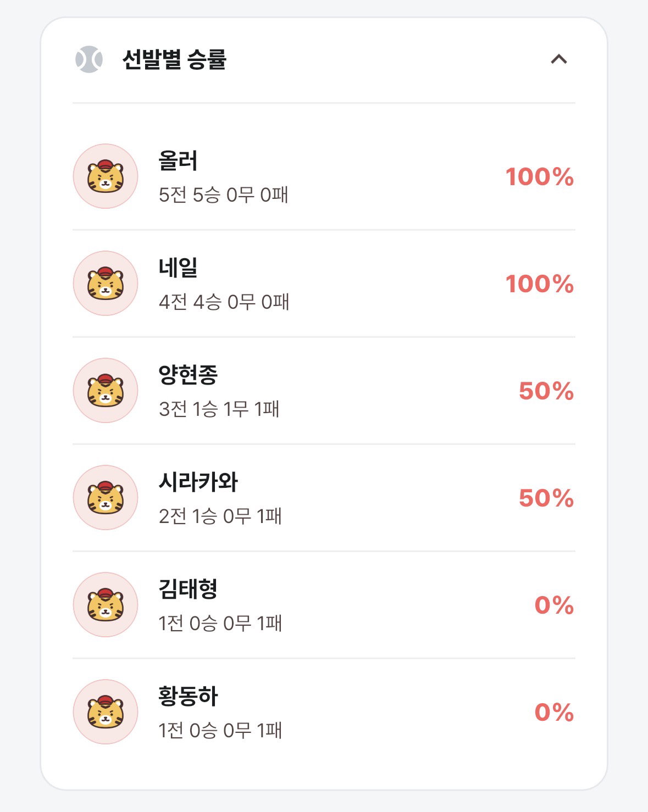Viewport: 648px width, 812px height.
Task: Click the baseball icon beside 선발별 승률
Action: (89, 59)
